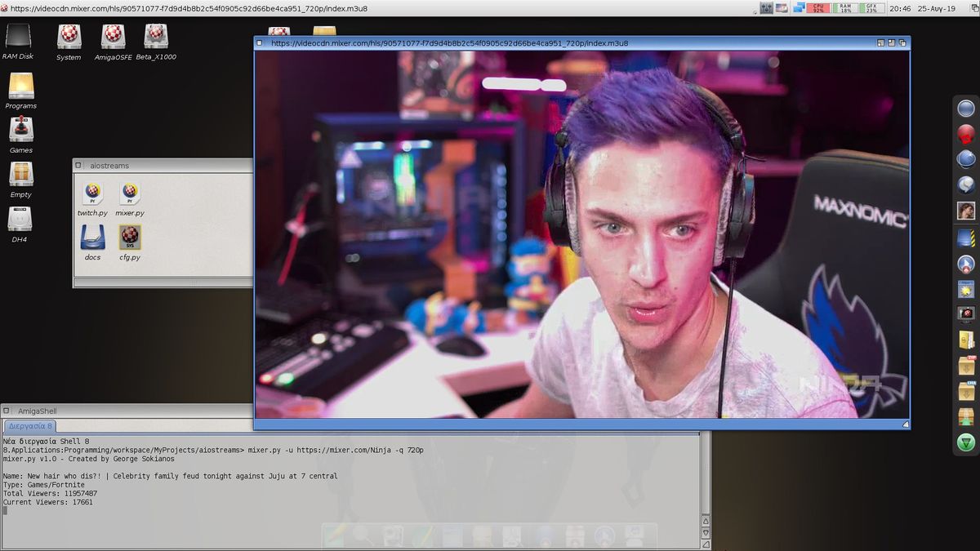Viewport: 980px width, 551px height.
Task: Click the green down-arrow icon in dock
Action: 965,443
